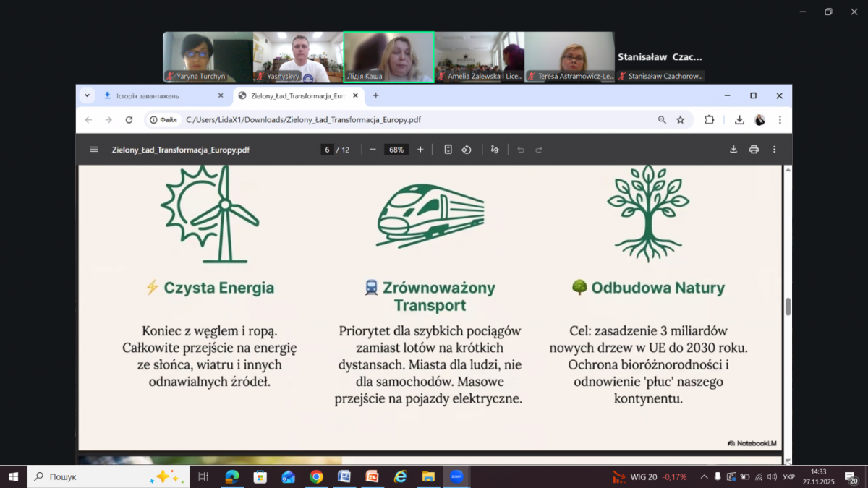Bookmark this page with the star icon
Screen dimensions: 868x488
pos(680,120)
